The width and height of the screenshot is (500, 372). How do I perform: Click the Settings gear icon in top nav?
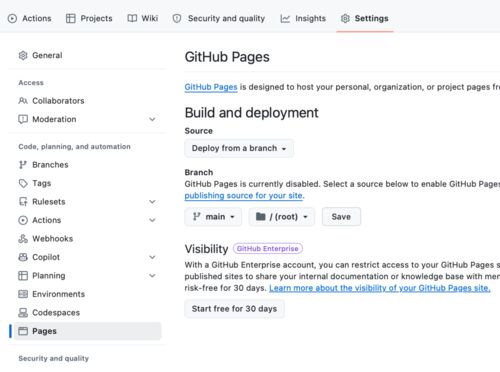(345, 19)
